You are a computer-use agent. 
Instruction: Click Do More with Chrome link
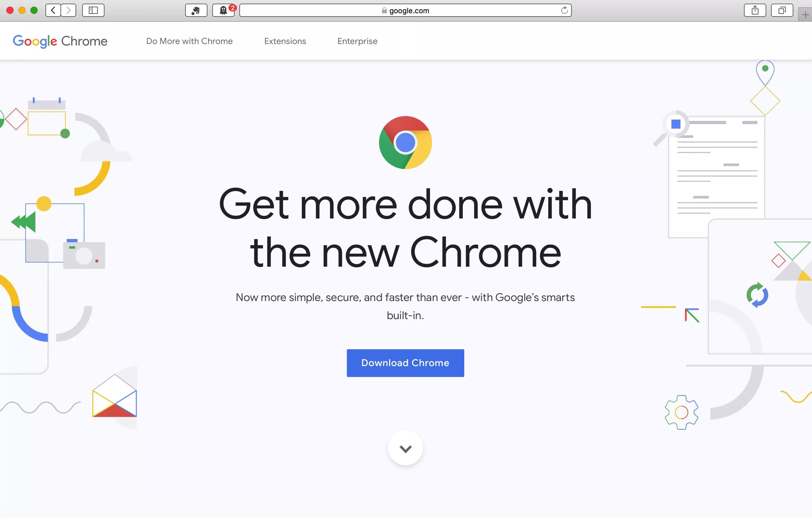[x=189, y=41]
